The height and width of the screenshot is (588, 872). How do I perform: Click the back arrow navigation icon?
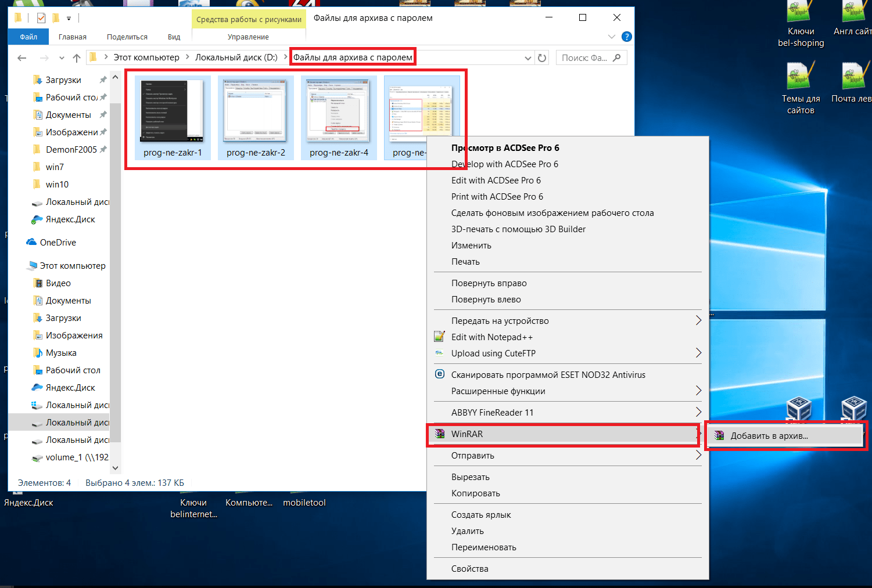pyautogui.click(x=22, y=57)
